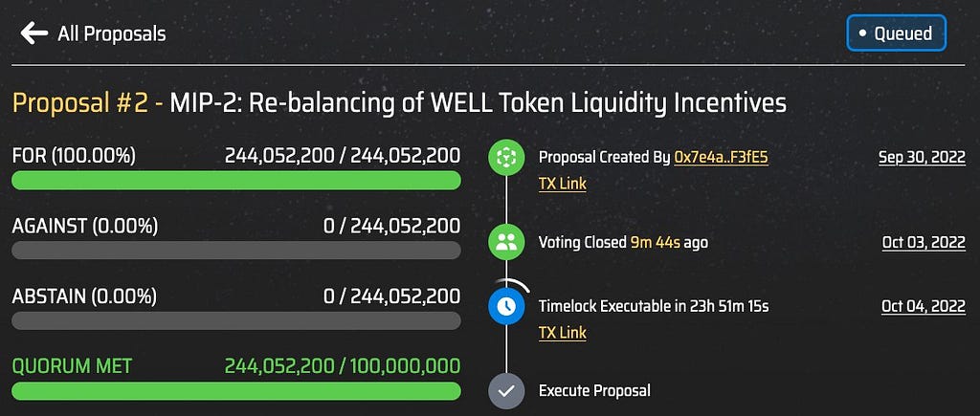This screenshot has height=416, width=980.
Task: Click the Oct 03, 2022 date
Action: [x=924, y=242]
